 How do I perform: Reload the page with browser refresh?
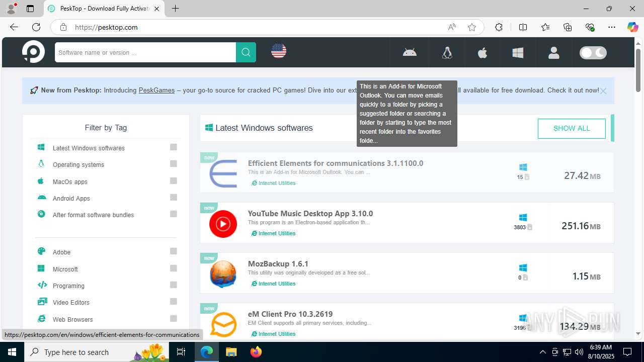click(36, 27)
